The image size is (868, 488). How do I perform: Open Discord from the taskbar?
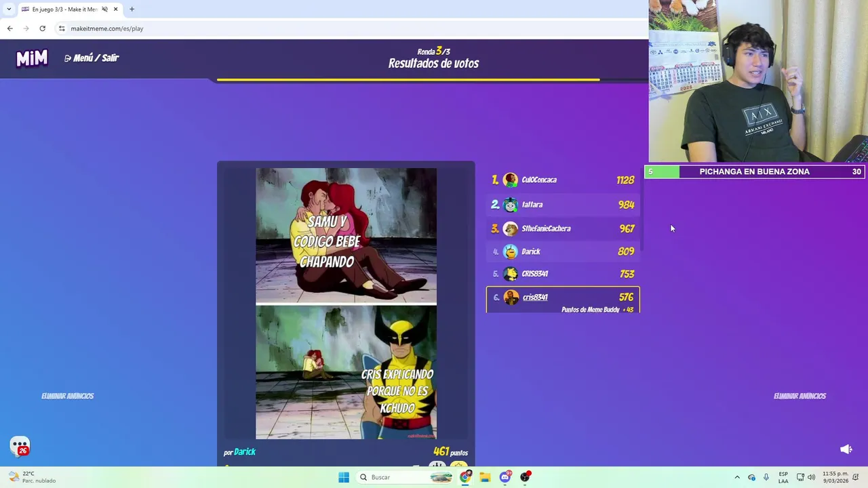[x=505, y=477]
